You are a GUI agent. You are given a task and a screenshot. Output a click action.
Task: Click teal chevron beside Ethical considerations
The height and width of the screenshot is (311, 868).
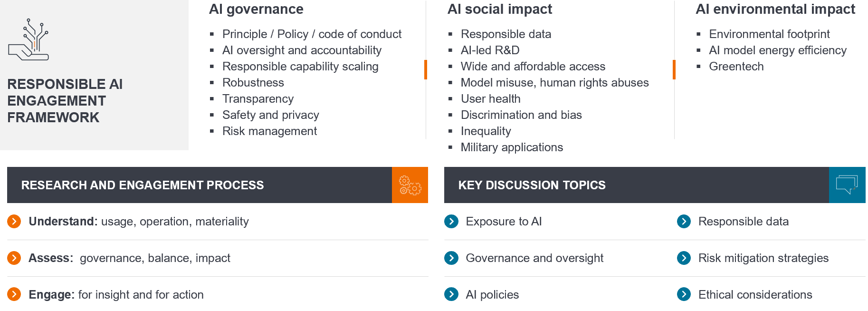click(684, 295)
